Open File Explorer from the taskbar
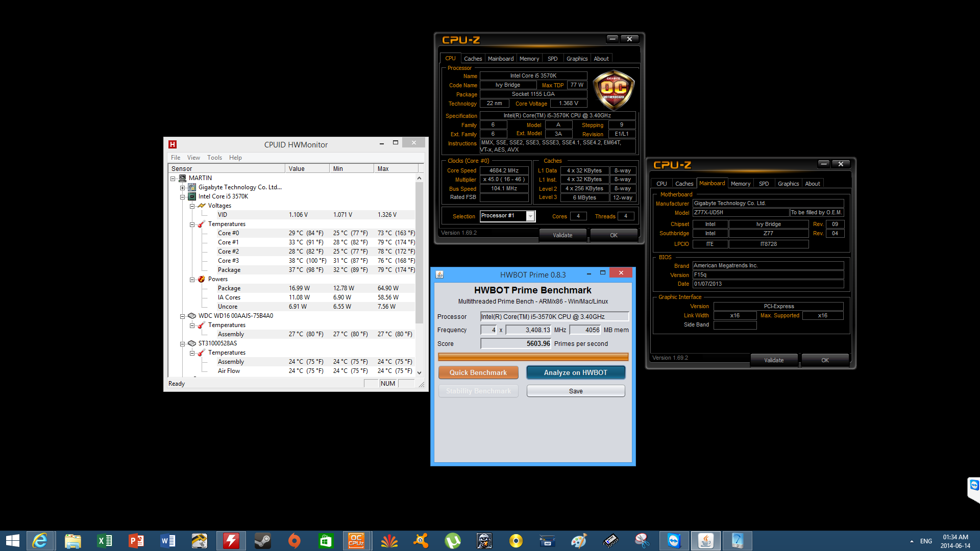This screenshot has width=980, height=551. point(72,541)
